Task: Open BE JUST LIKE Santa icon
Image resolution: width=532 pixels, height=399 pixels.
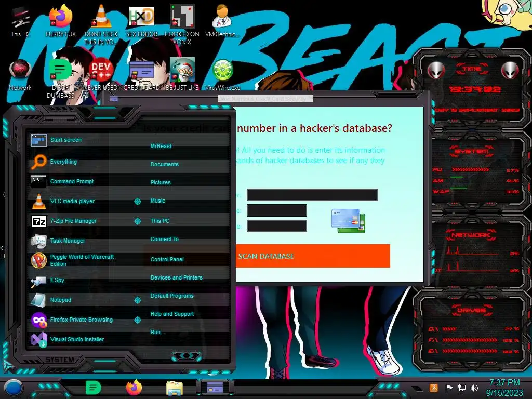Action: tap(182, 75)
